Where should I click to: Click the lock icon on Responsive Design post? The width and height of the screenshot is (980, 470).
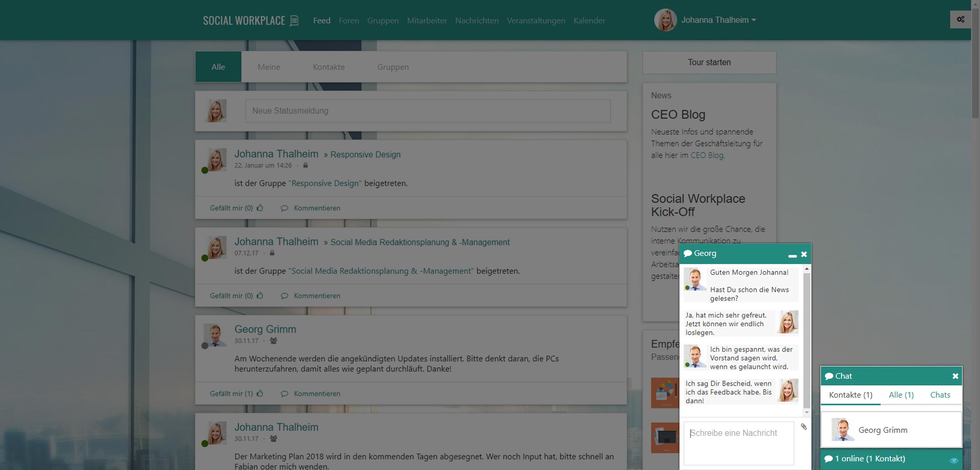tap(305, 165)
